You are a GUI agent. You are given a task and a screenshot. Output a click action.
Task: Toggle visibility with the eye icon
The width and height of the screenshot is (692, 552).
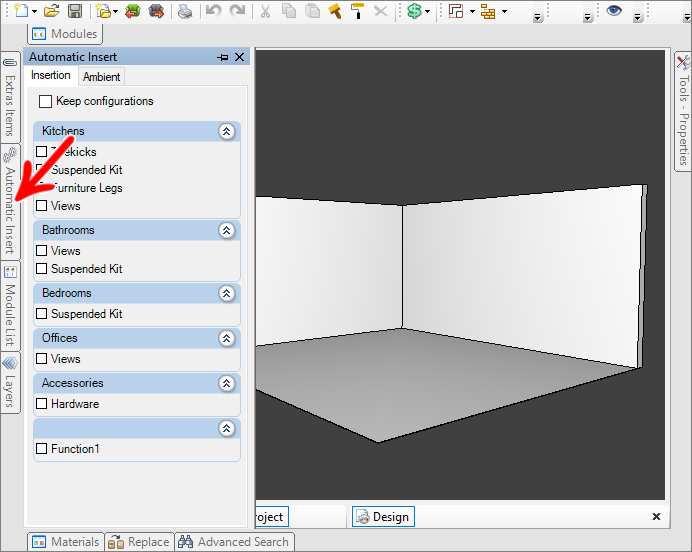pos(614,10)
